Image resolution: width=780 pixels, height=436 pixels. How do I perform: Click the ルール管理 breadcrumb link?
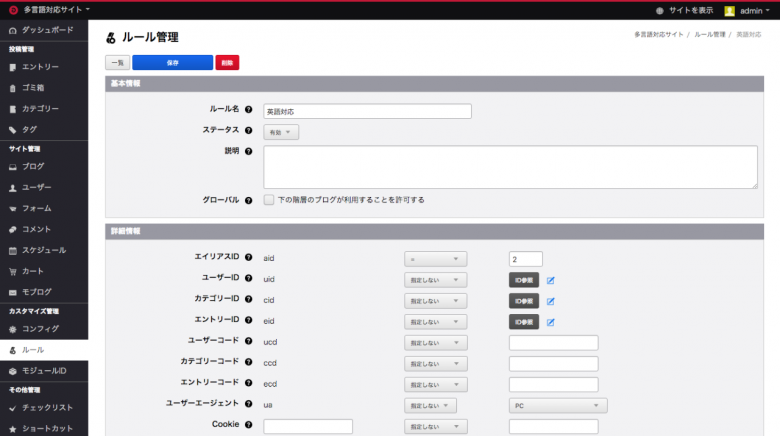[709, 35]
